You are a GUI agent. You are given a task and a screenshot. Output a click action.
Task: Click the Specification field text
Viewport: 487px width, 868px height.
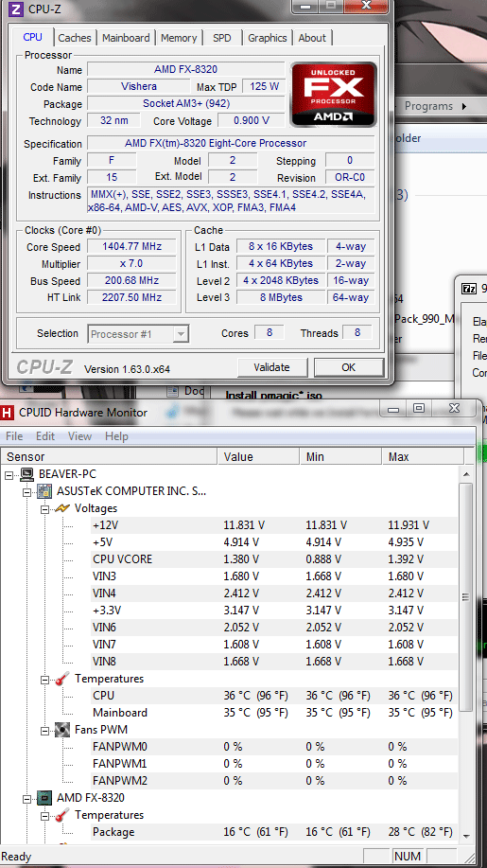pos(231,143)
